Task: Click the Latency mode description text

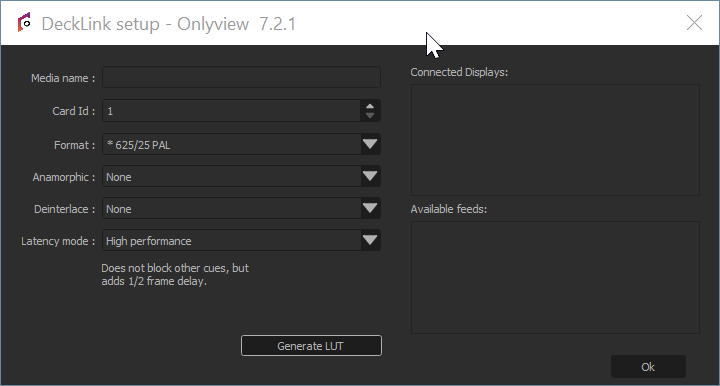Action: tap(175, 274)
